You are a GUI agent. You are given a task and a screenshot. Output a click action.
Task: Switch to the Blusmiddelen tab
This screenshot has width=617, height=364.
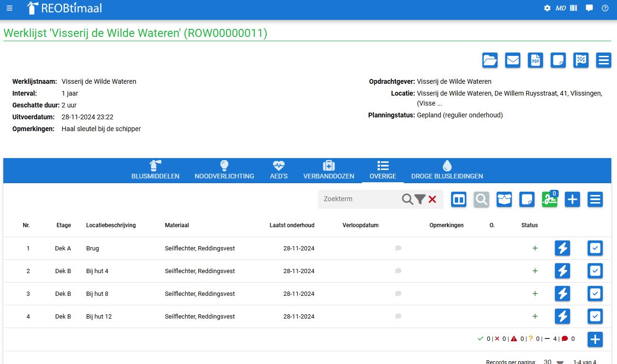[x=155, y=170]
